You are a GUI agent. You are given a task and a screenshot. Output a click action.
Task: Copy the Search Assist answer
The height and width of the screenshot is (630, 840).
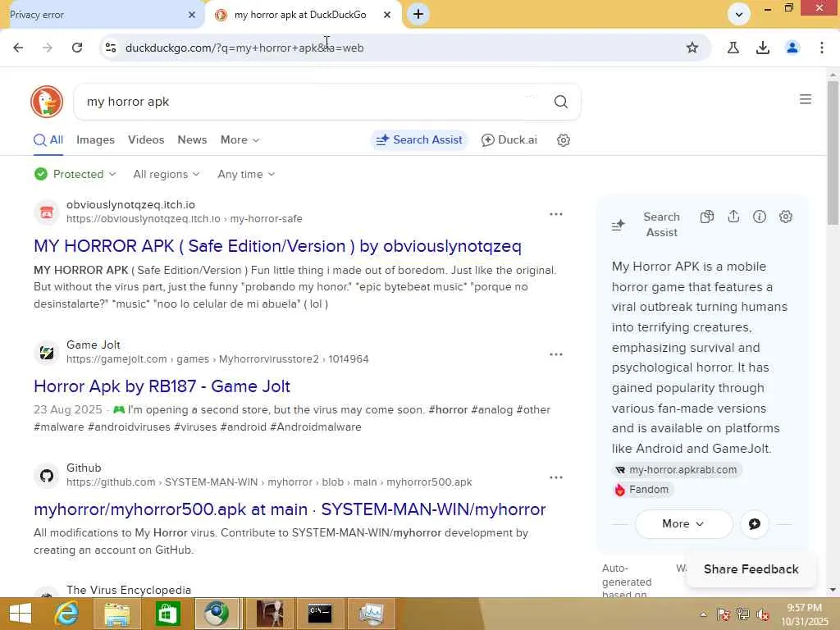coord(707,217)
